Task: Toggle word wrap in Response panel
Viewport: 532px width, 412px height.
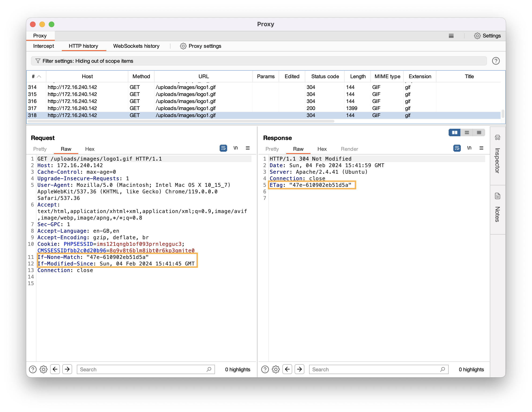Action: 457,148
